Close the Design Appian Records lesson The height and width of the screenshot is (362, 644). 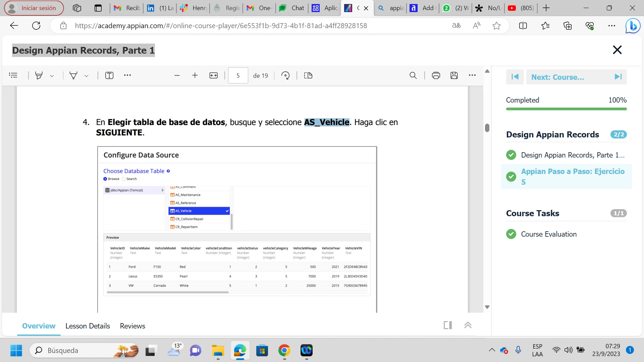pyautogui.click(x=617, y=50)
